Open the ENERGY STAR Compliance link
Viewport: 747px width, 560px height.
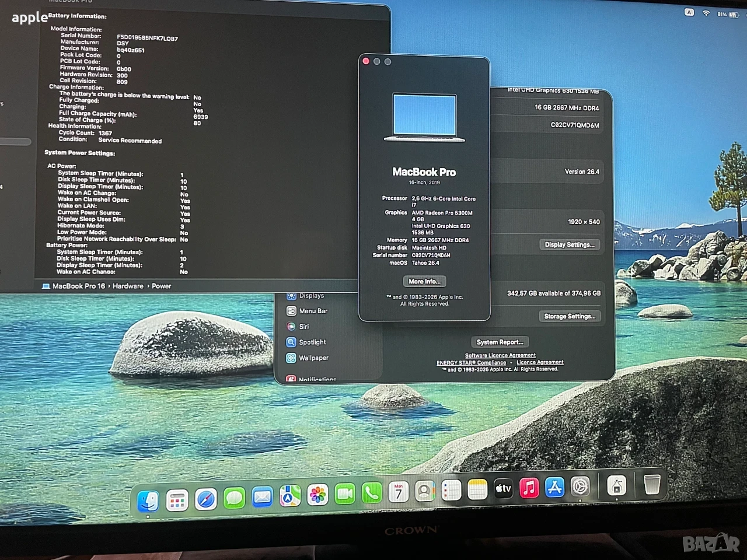(x=471, y=363)
